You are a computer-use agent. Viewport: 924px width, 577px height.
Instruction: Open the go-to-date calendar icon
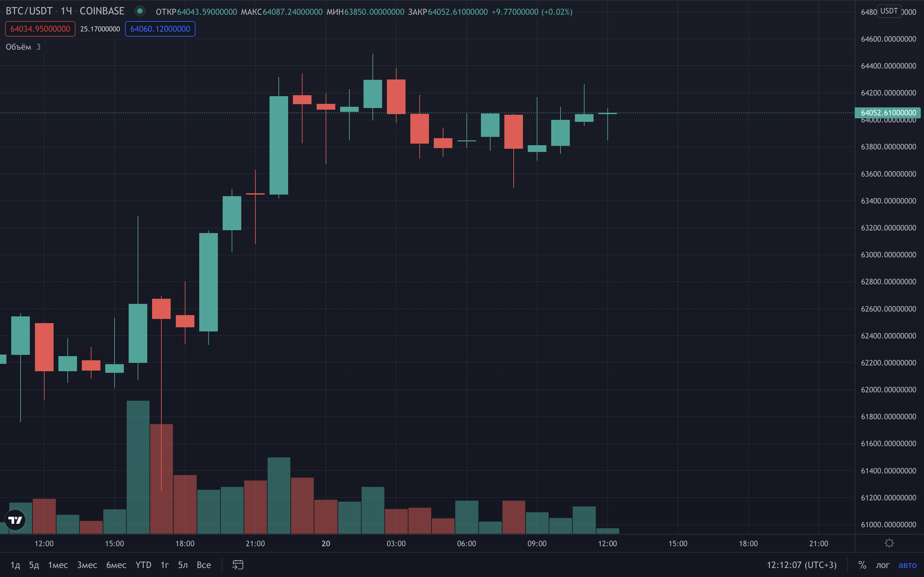coord(237,565)
